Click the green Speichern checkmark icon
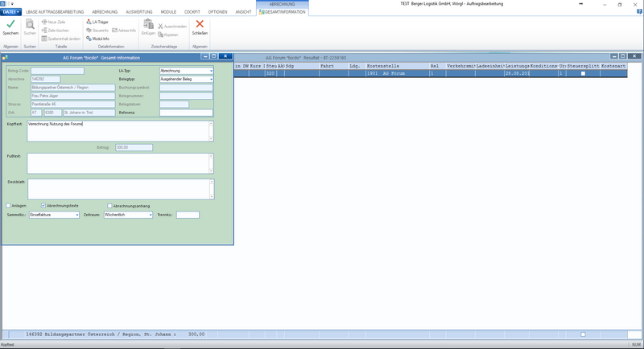Image resolution: width=644 pixels, height=349 pixels. (10, 24)
